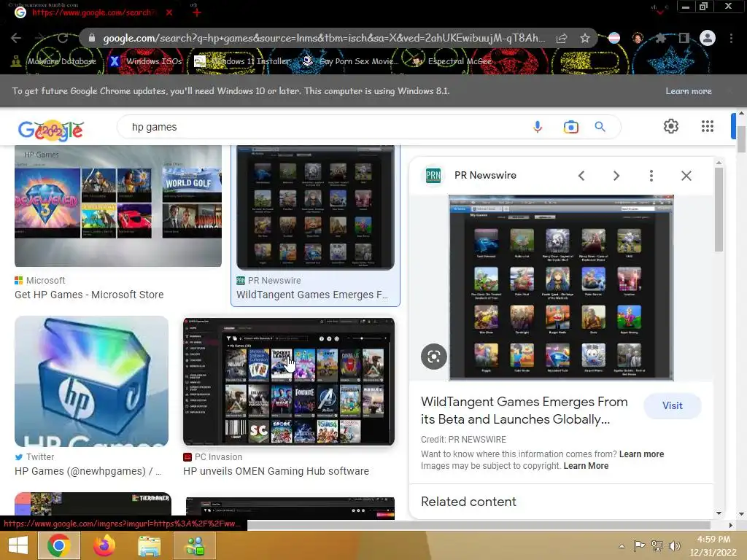This screenshot has width=747, height=560.
Task: Go to previous image in preview panel
Action: click(581, 176)
